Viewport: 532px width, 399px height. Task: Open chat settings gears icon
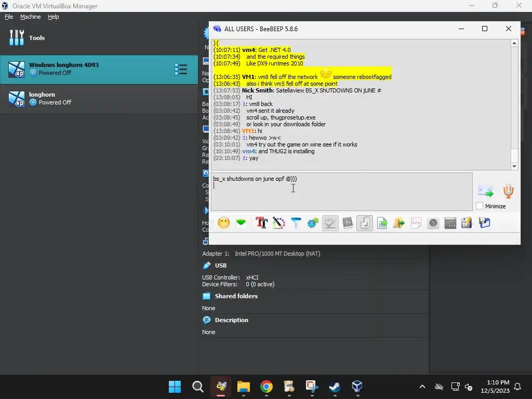313,223
